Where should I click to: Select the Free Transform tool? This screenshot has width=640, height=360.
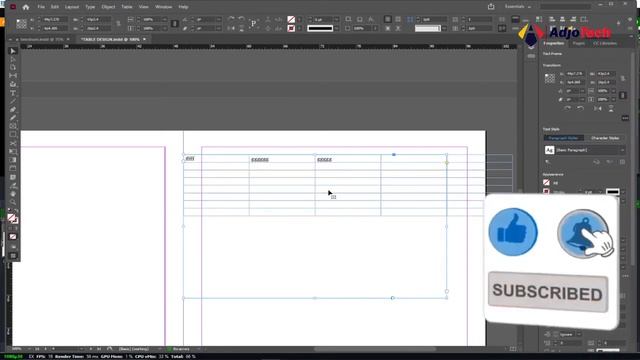coord(13,151)
